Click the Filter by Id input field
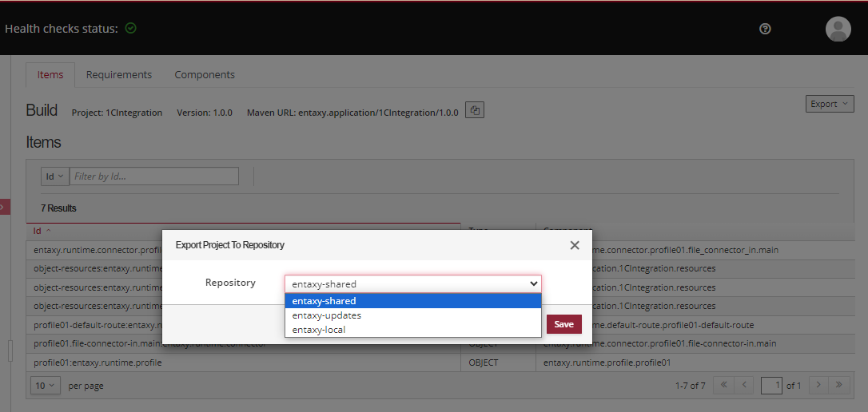This screenshot has height=412, width=868. click(154, 176)
